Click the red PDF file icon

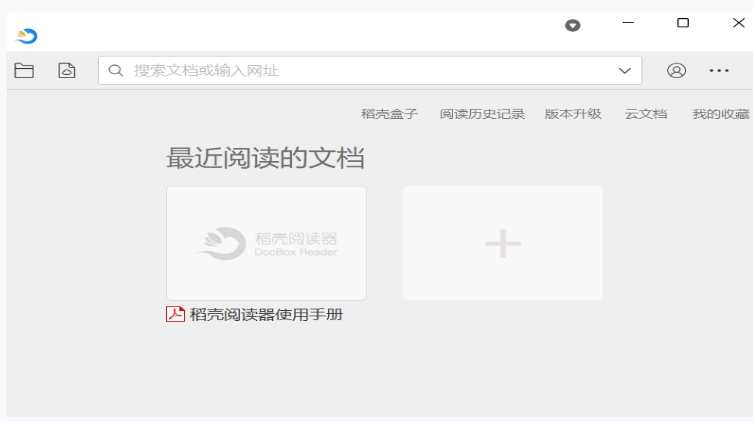click(175, 314)
